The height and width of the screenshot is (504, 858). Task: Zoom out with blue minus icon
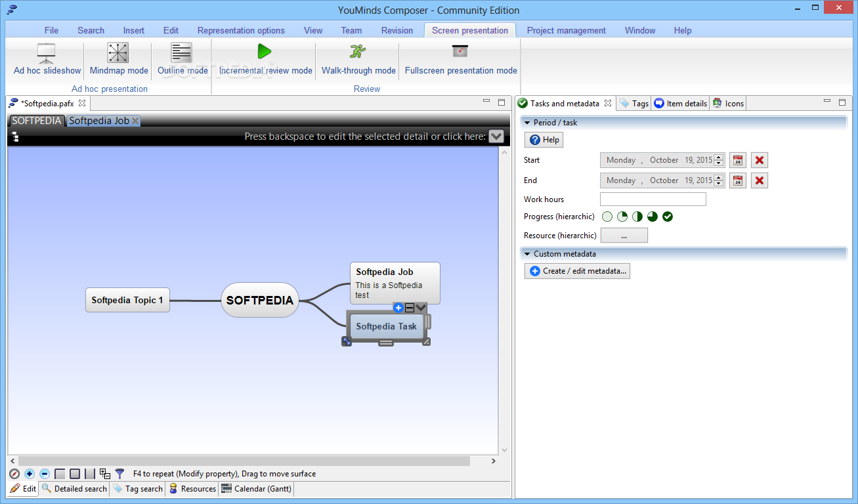coord(45,473)
